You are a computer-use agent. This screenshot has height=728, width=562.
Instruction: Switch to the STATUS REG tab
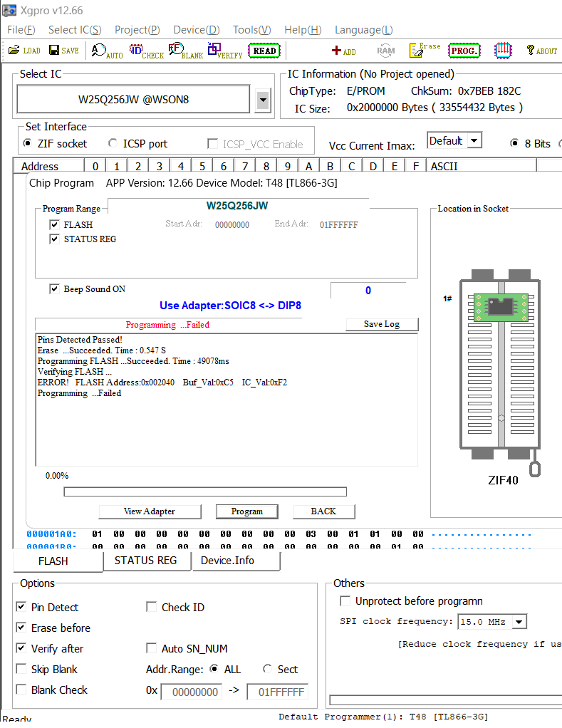146,561
